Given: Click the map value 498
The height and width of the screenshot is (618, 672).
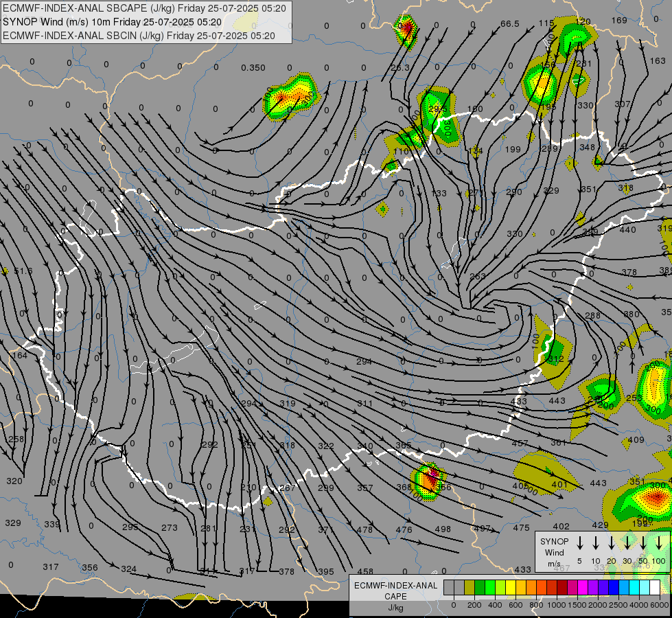Looking at the screenshot, I should 443,529.
